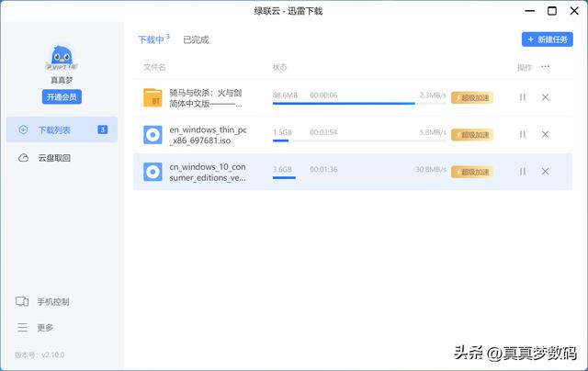Image resolution: width=588 pixels, height=371 pixels.
Task: Click the 00:01:36 remaining time
Action: pos(323,169)
